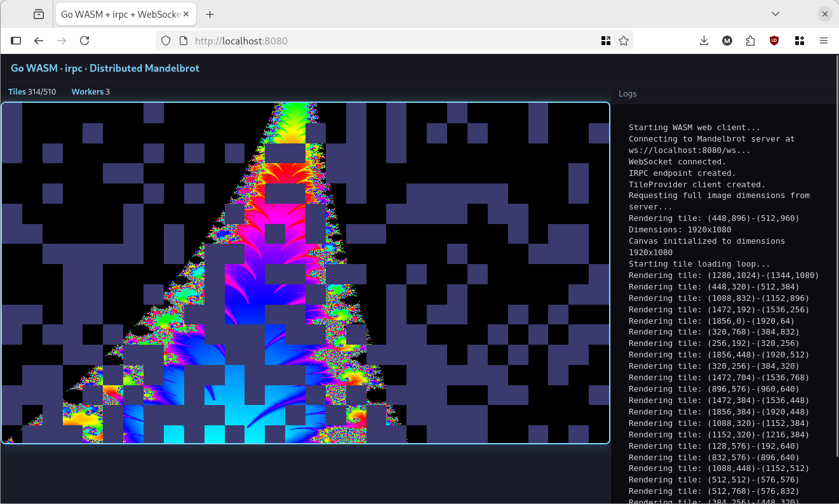Open the uBlock Origin shield extension
This screenshot has height=504, width=839.
(774, 41)
